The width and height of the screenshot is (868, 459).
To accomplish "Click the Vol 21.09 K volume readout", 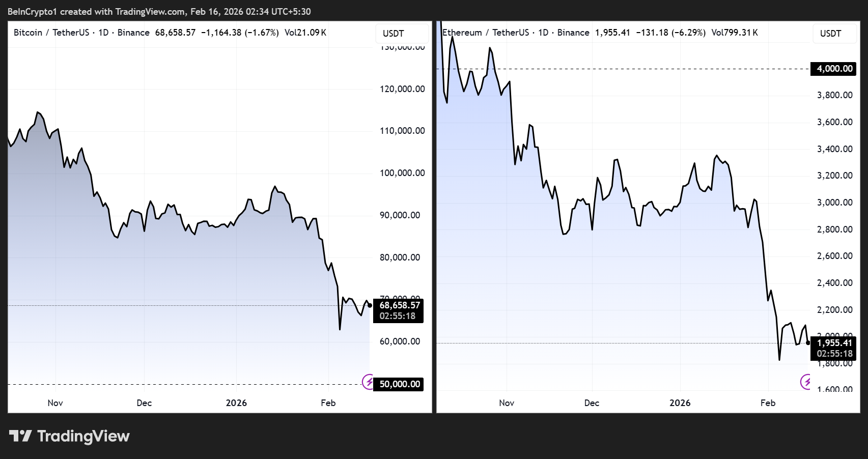I will pos(305,33).
